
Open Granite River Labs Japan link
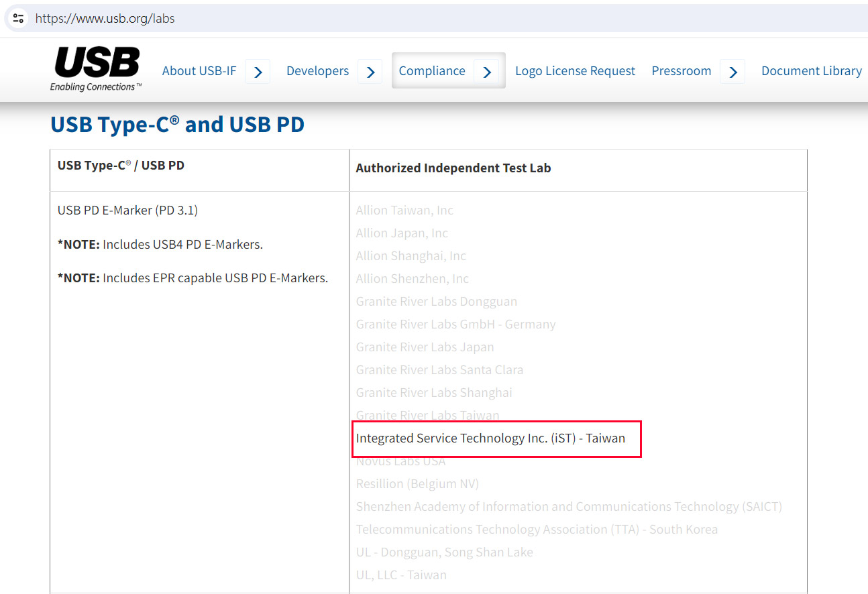(x=425, y=347)
